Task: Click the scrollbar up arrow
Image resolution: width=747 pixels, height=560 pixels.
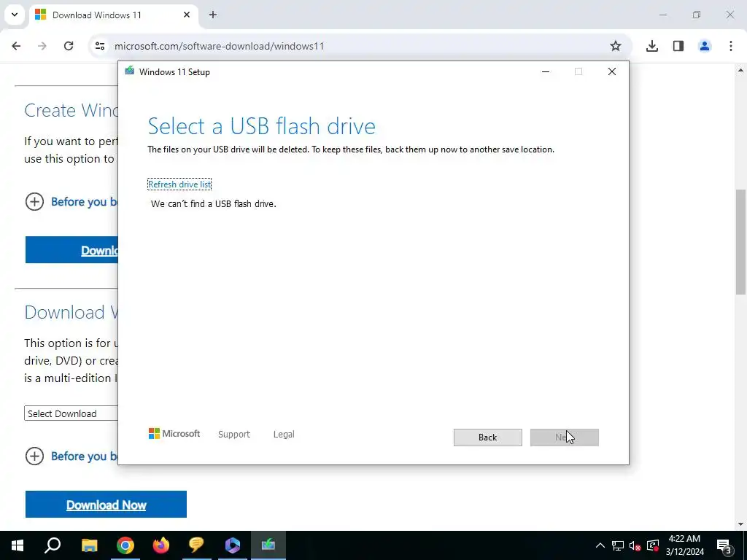Action: tap(740, 70)
